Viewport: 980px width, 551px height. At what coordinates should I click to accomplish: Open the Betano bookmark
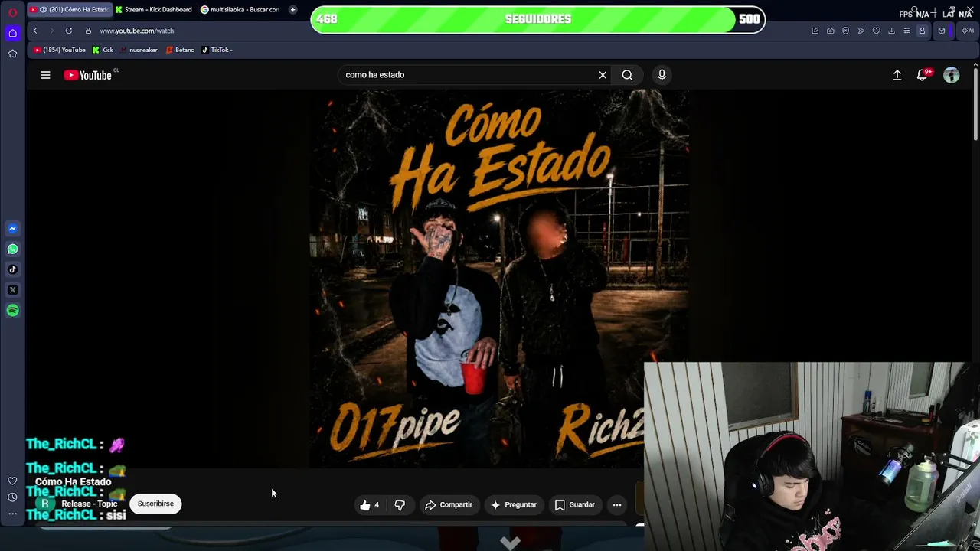pyautogui.click(x=180, y=50)
